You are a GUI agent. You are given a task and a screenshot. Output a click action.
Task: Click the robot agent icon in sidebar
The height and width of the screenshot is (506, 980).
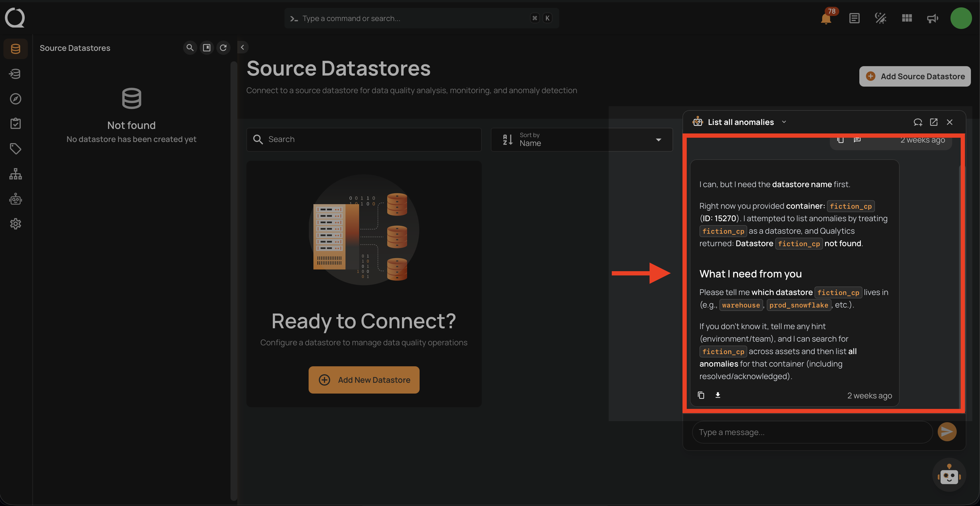[16, 199]
